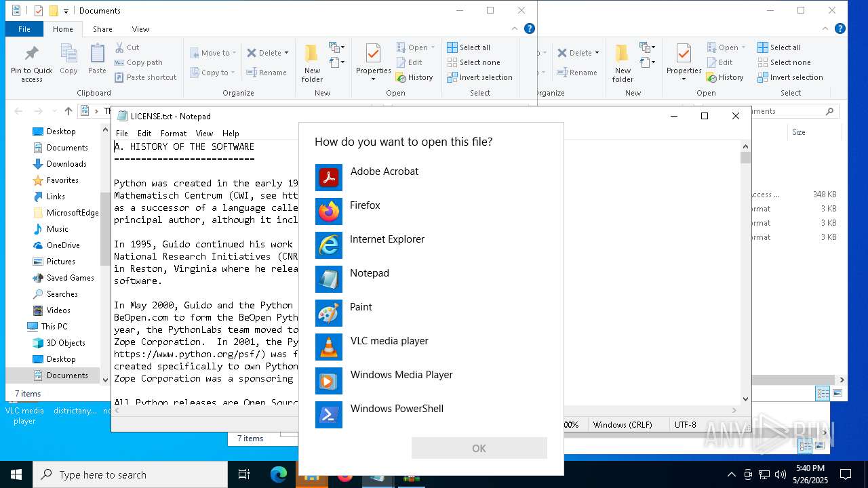Click Select all in Documents ribbon
868x488 pixels.
(469, 47)
